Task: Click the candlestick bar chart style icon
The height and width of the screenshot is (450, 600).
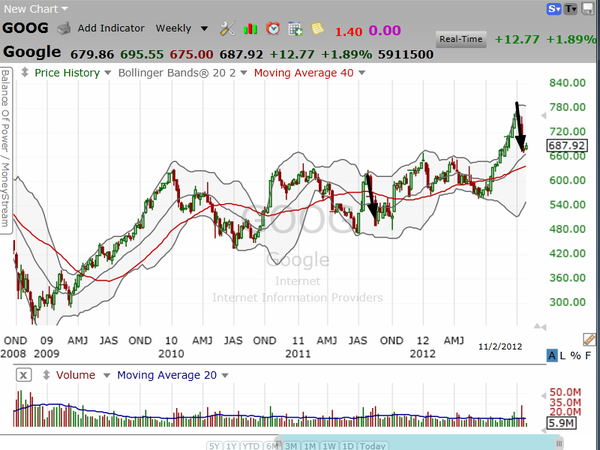Action: (x=250, y=29)
